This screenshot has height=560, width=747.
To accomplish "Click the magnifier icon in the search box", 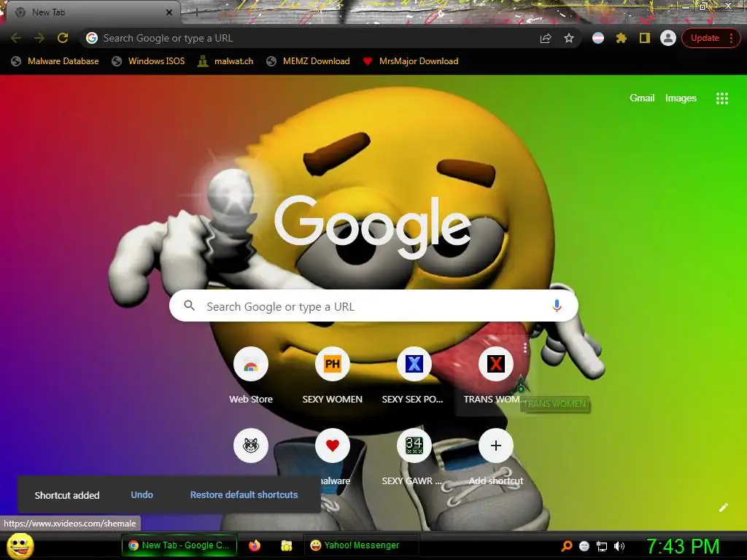I will click(x=190, y=306).
